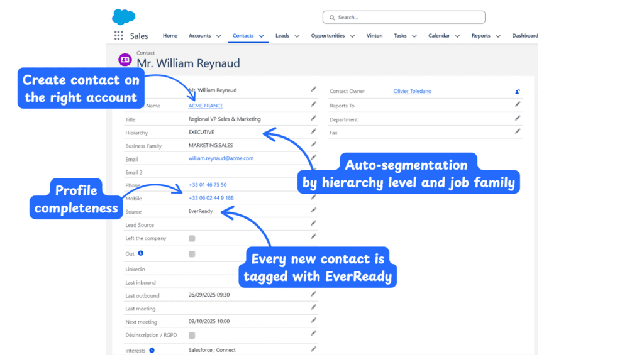The height and width of the screenshot is (362, 644).
Task: Expand the Tasks tab dropdown
Action: pyautogui.click(x=414, y=36)
